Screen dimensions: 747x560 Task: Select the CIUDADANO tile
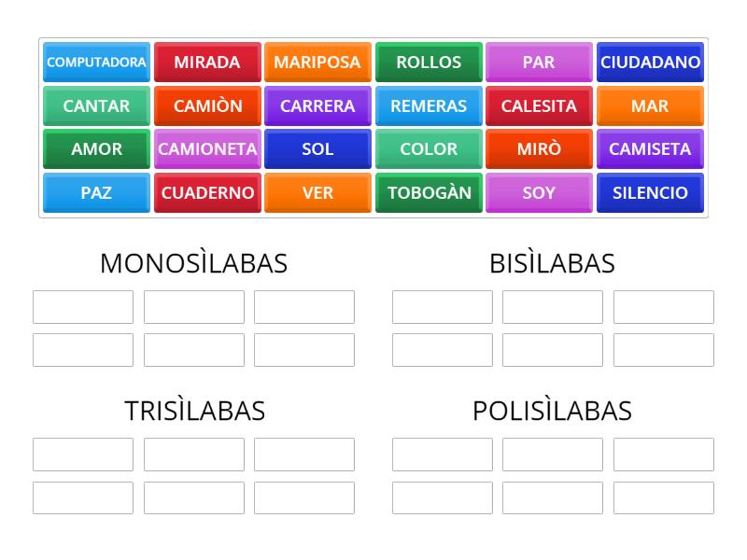[x=650, y=63]
